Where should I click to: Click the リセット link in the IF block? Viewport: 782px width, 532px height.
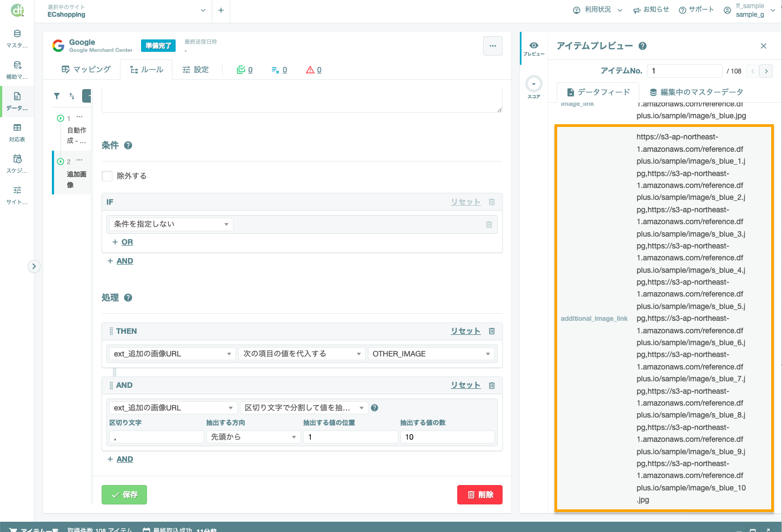coord(466,202)
